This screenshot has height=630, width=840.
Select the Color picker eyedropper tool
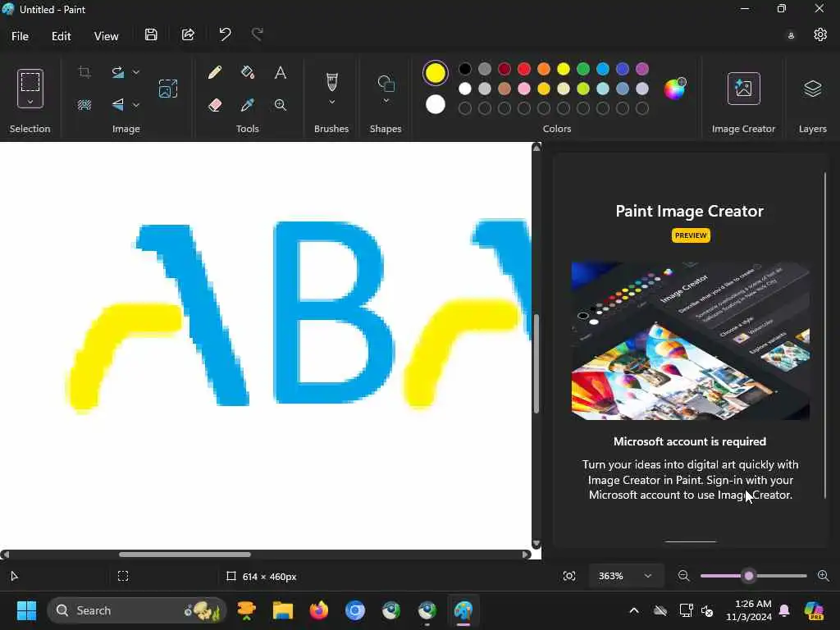point(248,105)
